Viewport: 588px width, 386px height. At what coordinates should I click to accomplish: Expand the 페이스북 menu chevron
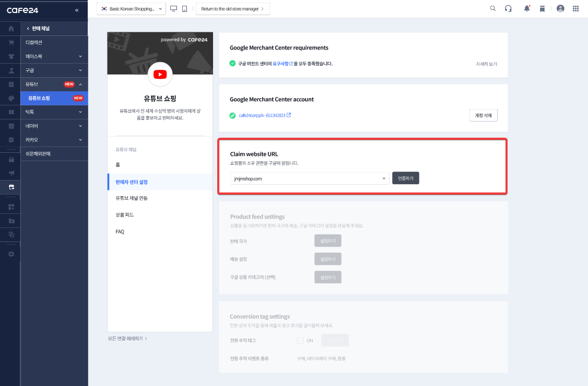[80, 56]
